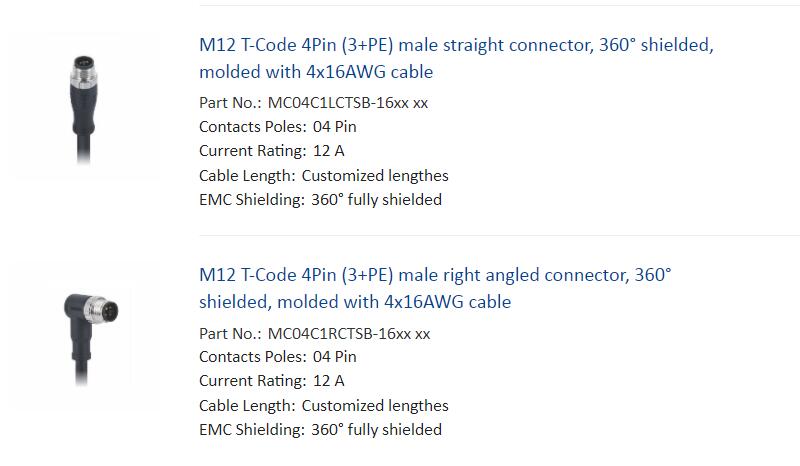This screenshot has width=800, height=466.
Task: Click 'Part No.:' label of right angled connector
Action: [230, 333]
